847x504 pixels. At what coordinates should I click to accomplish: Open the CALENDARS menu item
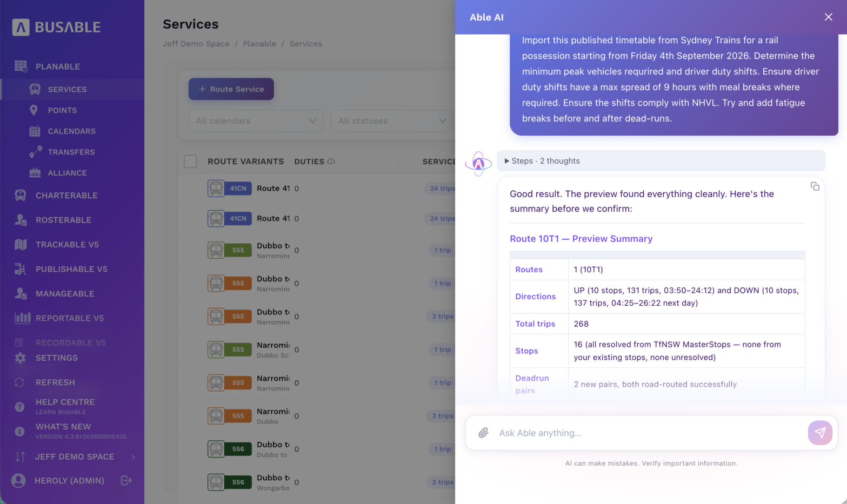(71, 131)
